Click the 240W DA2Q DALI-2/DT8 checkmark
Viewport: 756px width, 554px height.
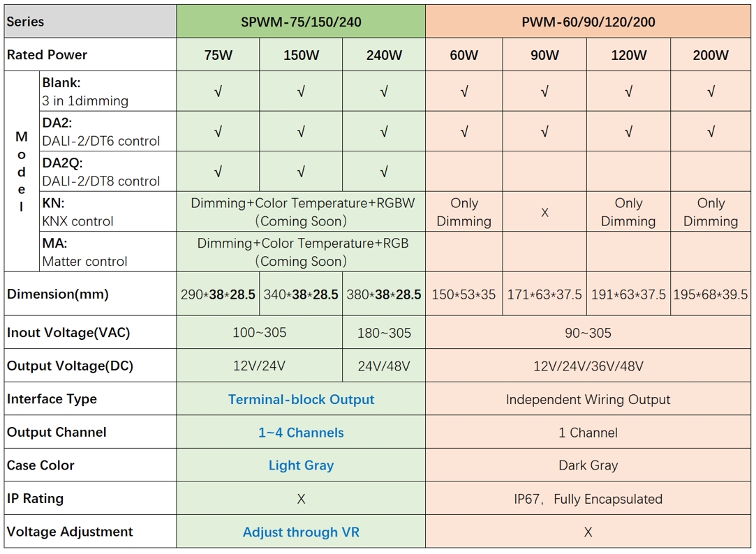pyautogui.click(x=384, y=172)
